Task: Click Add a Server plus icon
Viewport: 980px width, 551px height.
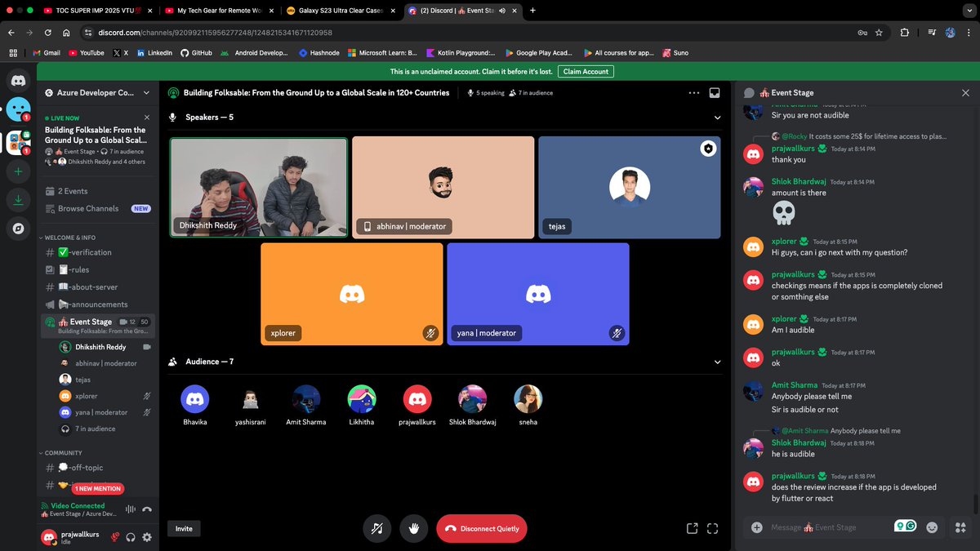Action: pyautogui.click(x=18, y=172)
